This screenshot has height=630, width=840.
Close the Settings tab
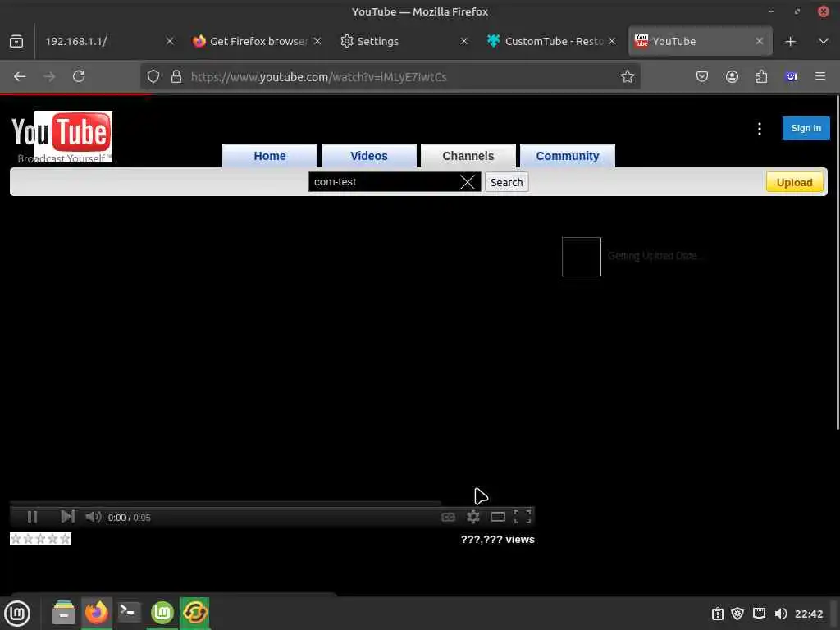(464, 41)
